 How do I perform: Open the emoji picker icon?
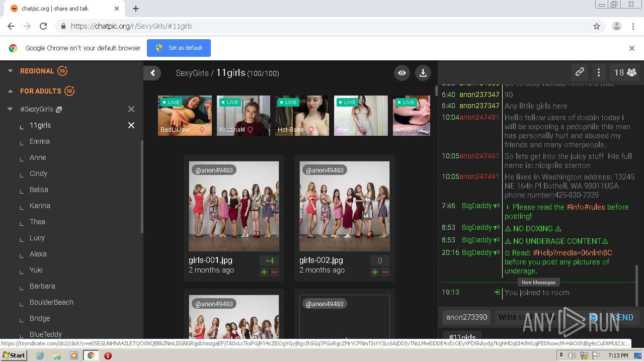click(594, 317)
